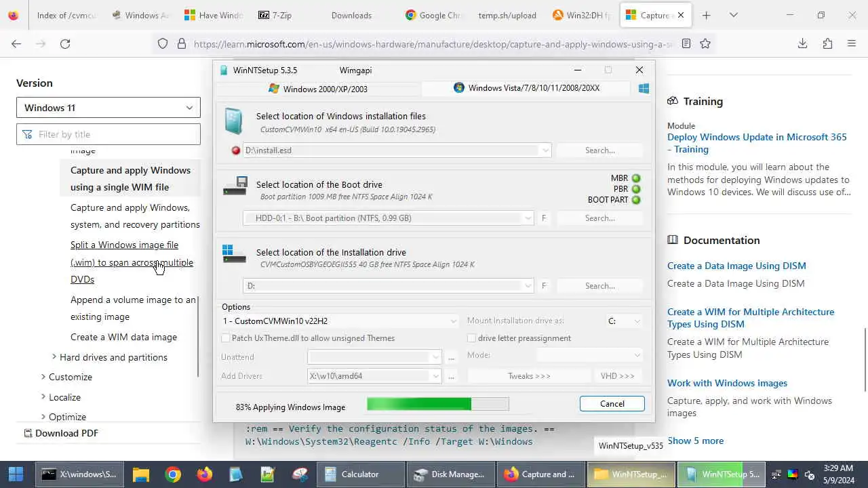Viewport: 868px width, 488px height.
Task: Expand the Customize tree section
Action: click(x=43, y=377)
